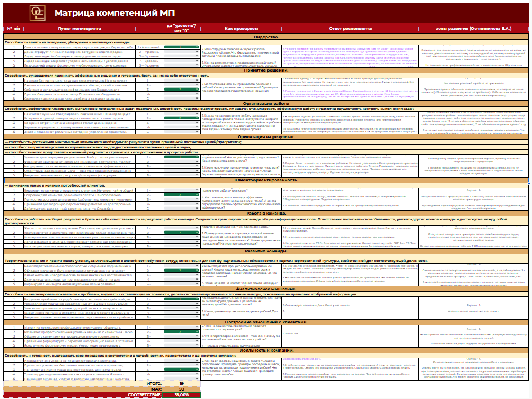Open level 3 dropdown under Аналитическое мышление
532x399 pixels.
click(x=181, y=308)
